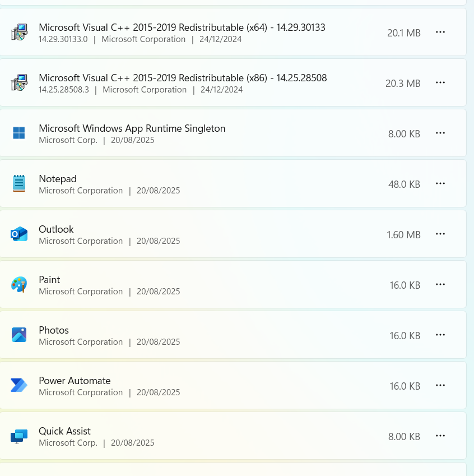Click the Microsoft Corporation publisher under Photos
This screenshot has width=474, height=476.
point(81,342)
